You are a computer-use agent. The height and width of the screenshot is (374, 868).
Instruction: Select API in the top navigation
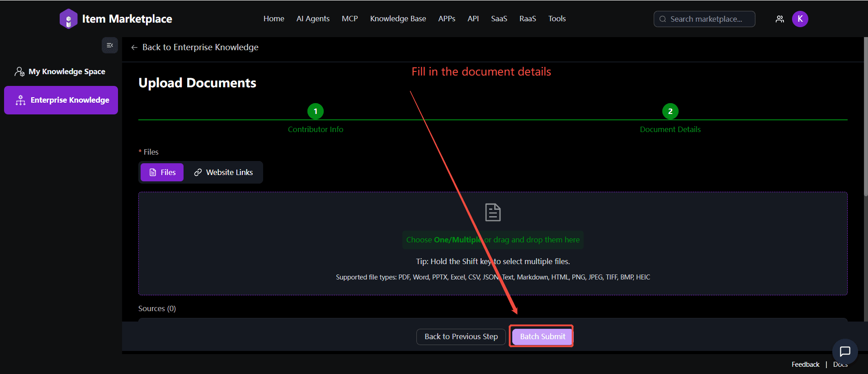[473, 19]
